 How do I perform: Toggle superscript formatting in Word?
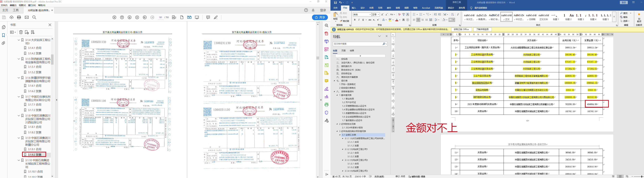(378, 20)
